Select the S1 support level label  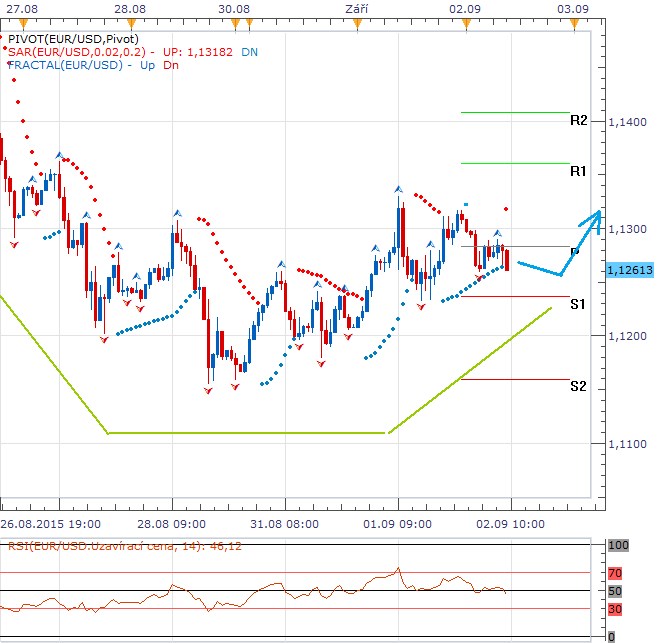click(578, 304)
